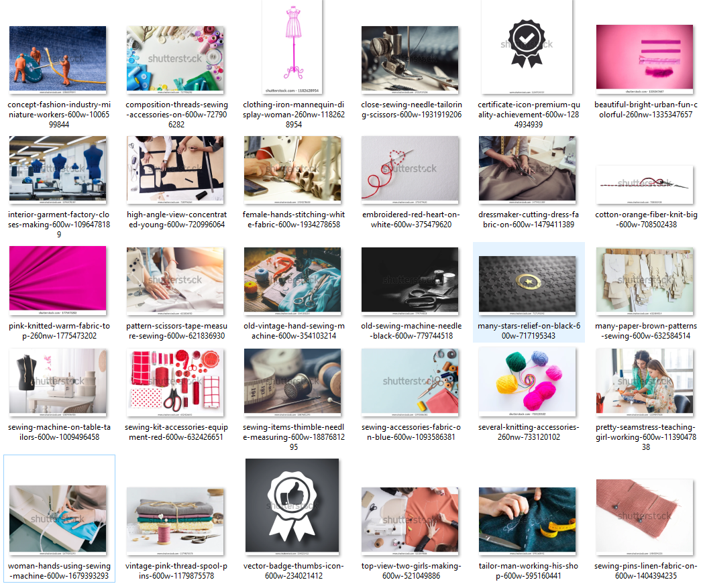Select the top-view-two-girls-making thumbnail
The height and width of the screenshot is (588, 703).
pos(410,521)
